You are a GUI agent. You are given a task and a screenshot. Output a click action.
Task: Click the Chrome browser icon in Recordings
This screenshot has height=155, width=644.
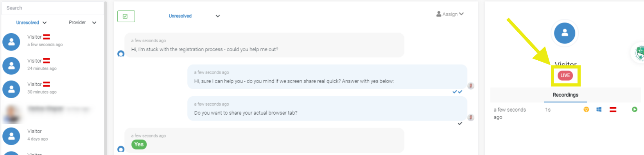pyautogui.click(x=586, y=110)
